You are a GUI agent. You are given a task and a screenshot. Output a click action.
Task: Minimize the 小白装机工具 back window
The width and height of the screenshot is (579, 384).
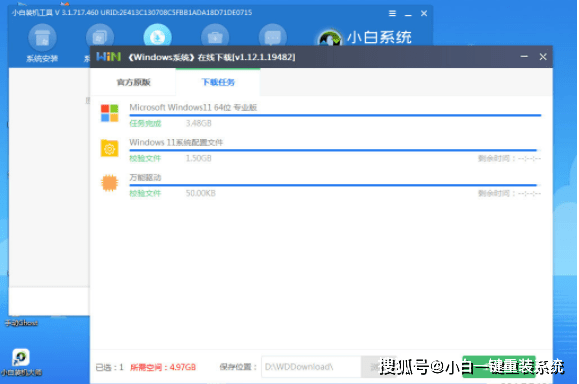(x=408, y=14)
